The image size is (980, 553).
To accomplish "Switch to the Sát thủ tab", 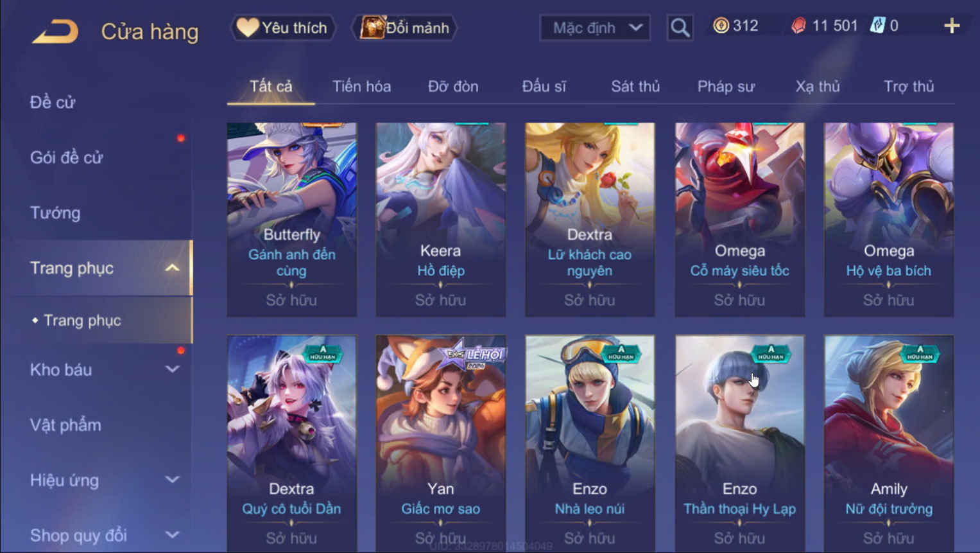I will 635,86.
